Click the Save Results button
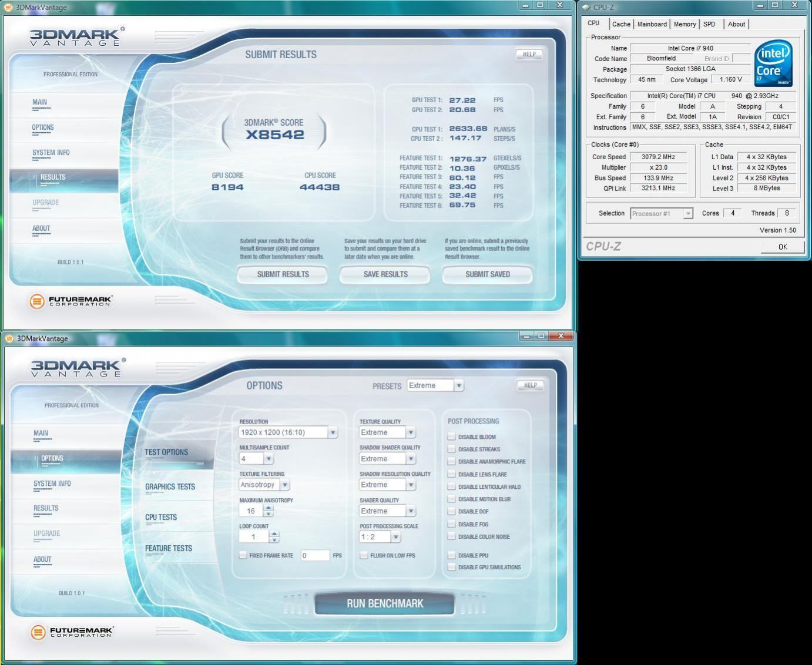812x665 pixels. pos(385,274)
